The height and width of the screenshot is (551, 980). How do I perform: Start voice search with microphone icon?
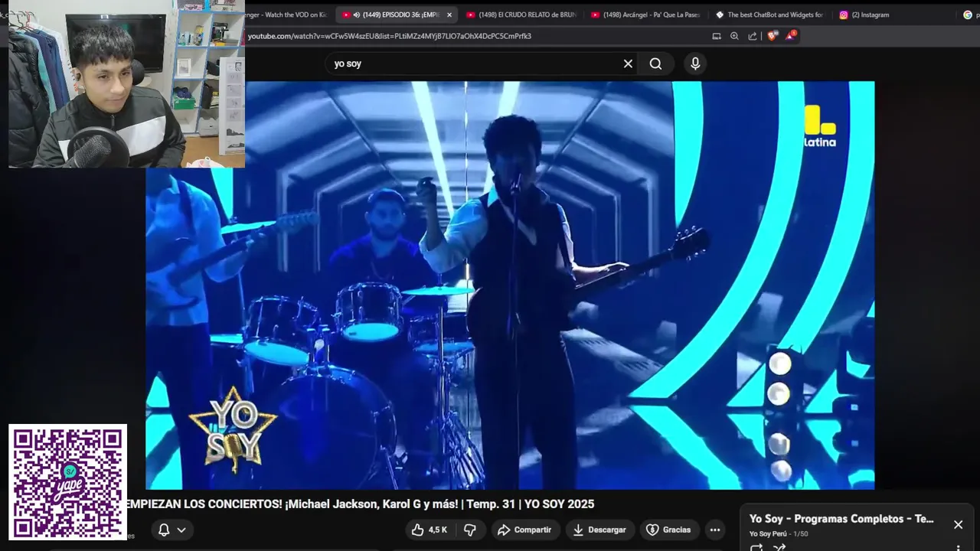coord(695,64)
